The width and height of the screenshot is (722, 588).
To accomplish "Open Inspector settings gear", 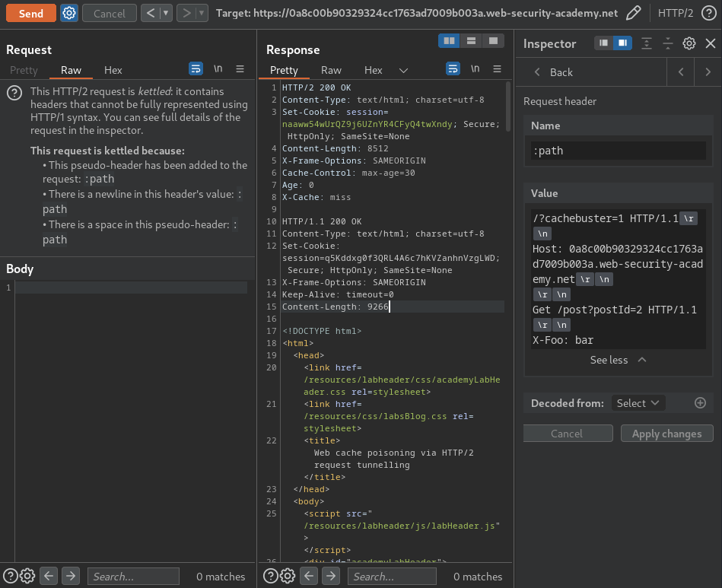I will click(689, 43).
